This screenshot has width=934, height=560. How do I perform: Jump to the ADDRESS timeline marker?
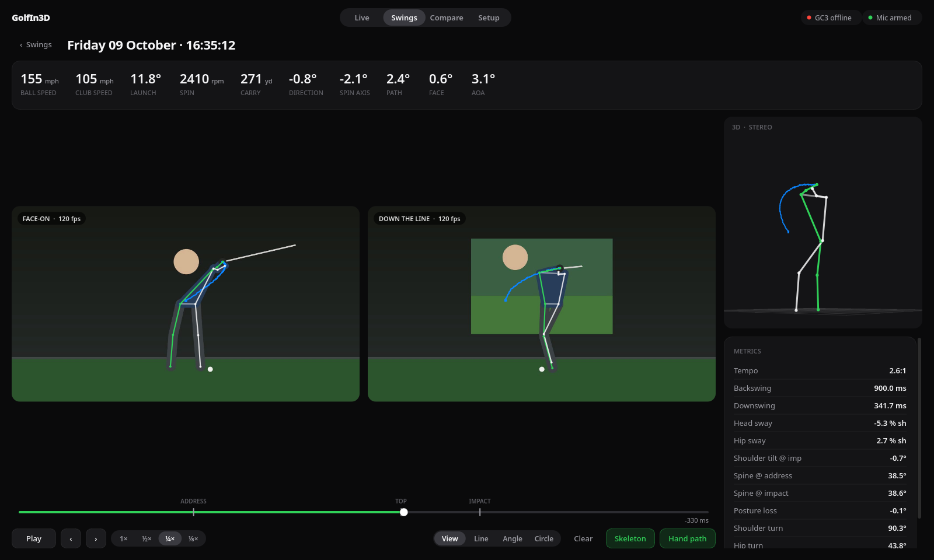pyautogui.click(x=193, y=501)
